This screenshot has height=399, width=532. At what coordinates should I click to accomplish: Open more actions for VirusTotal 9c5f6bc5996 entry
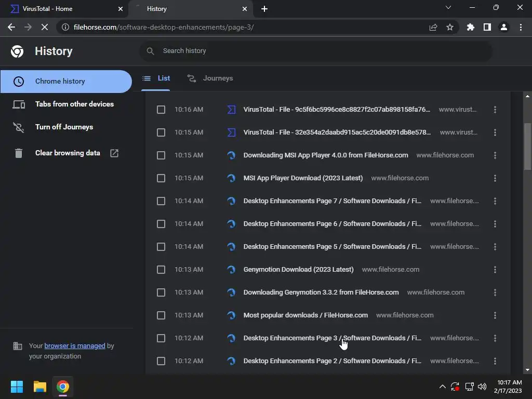[x=495, y=110]
